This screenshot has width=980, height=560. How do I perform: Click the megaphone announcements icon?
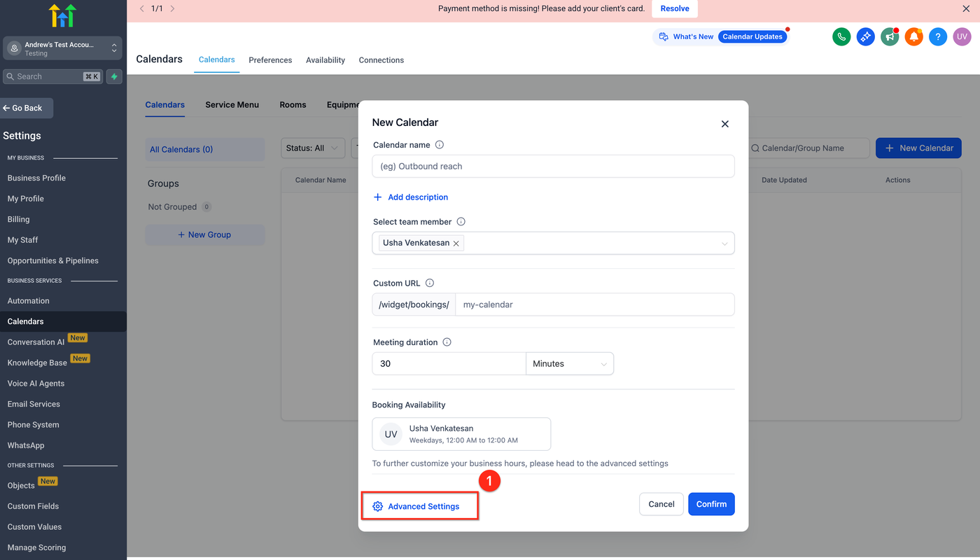click(x=890, y=37)
